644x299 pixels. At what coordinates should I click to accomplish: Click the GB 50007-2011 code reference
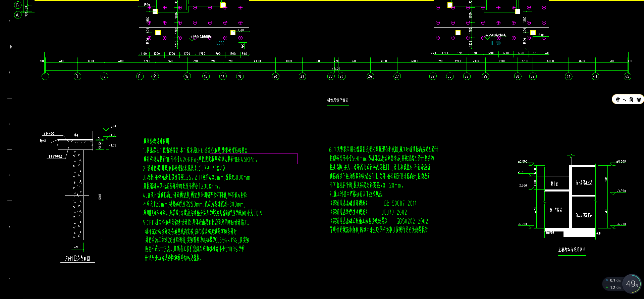click(x=400, y=203)
